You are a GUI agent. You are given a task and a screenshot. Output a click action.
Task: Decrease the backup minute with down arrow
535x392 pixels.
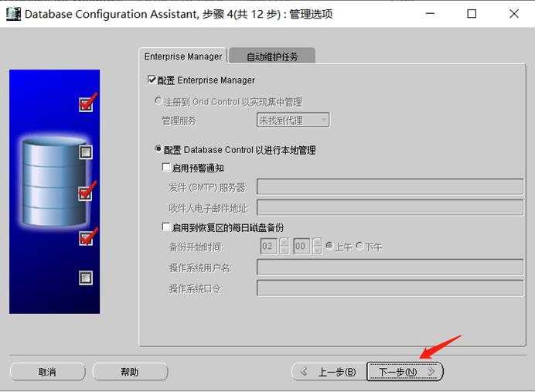(317, 250)
